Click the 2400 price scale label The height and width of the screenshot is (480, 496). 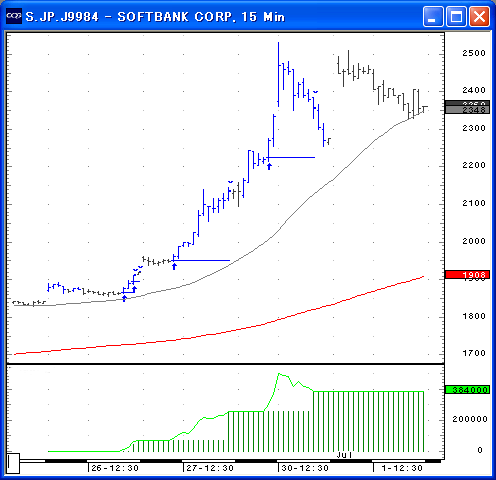point(474,90)
